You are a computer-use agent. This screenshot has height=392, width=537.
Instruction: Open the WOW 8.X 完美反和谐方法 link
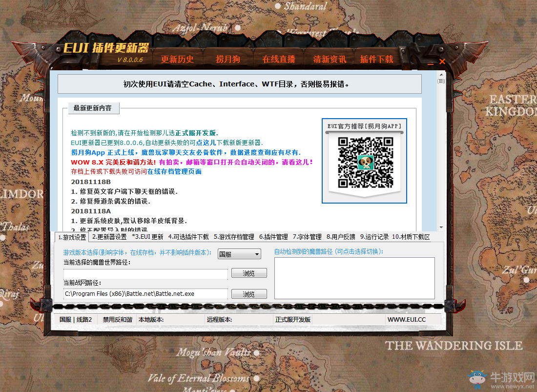click(x=113, y=162)
